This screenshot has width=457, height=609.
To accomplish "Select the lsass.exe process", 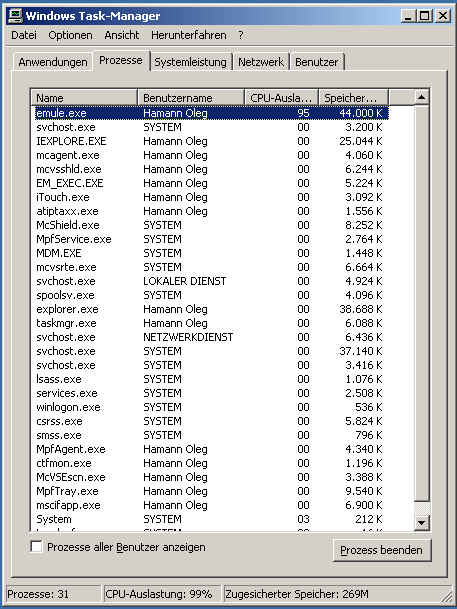I will tap(210, 379).
